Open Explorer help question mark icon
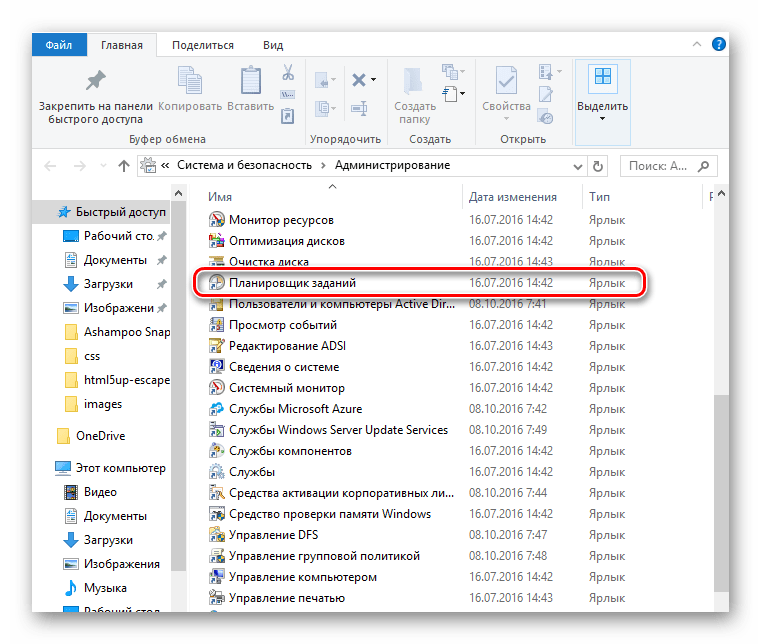The width and height of the screenshot is (761, 644). (x=718, y=45)
